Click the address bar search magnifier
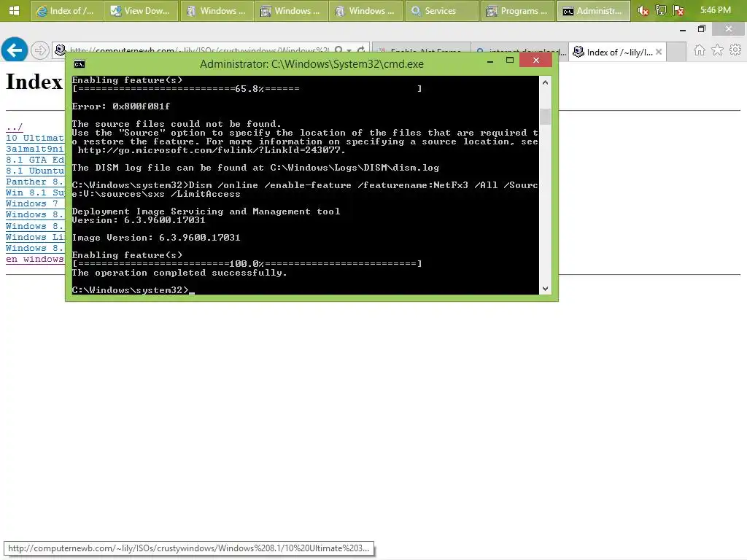Image resolution: width=747 pixels, height=560 pixels. click(338, 50)
